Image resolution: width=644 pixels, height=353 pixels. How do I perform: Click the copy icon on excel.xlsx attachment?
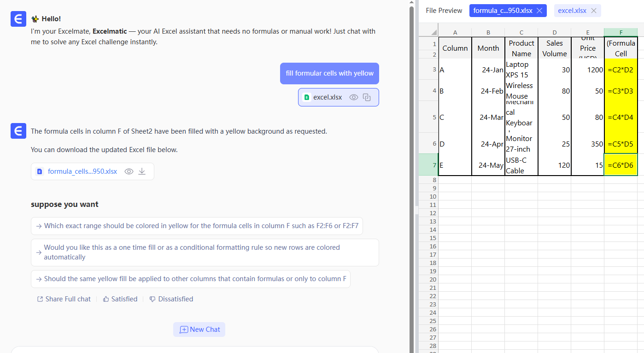click(367, 97)
